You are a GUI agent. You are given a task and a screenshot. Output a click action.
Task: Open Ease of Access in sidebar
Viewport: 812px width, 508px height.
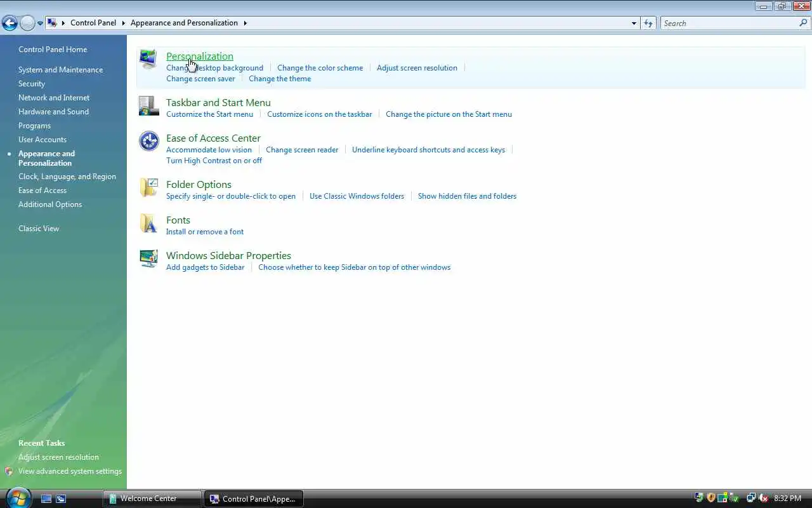[x=43, y=190]
